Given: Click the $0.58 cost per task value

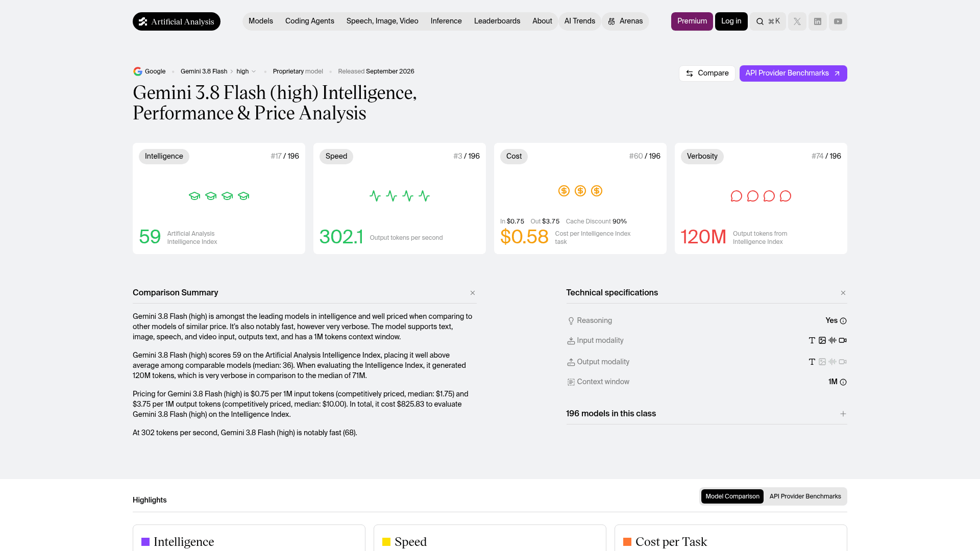Looking at the screenshot, I should [524, 237].
